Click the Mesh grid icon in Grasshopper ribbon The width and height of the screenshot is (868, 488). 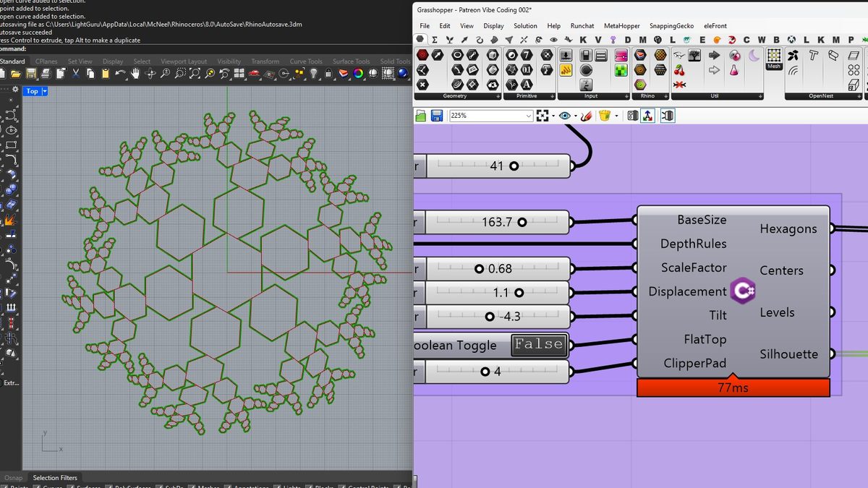775,56
